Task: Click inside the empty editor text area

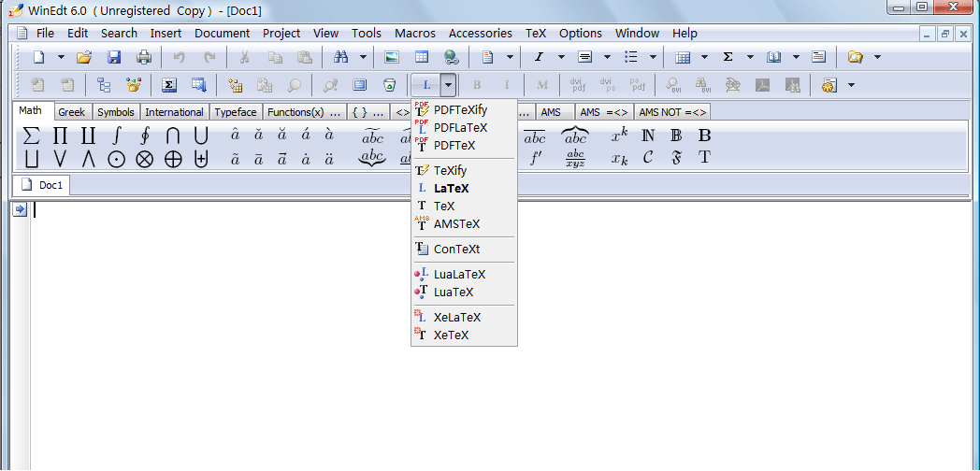Action: pos(500,337)
